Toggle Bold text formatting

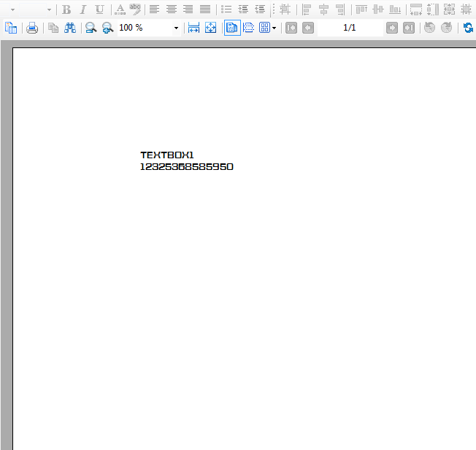(66, 9)
